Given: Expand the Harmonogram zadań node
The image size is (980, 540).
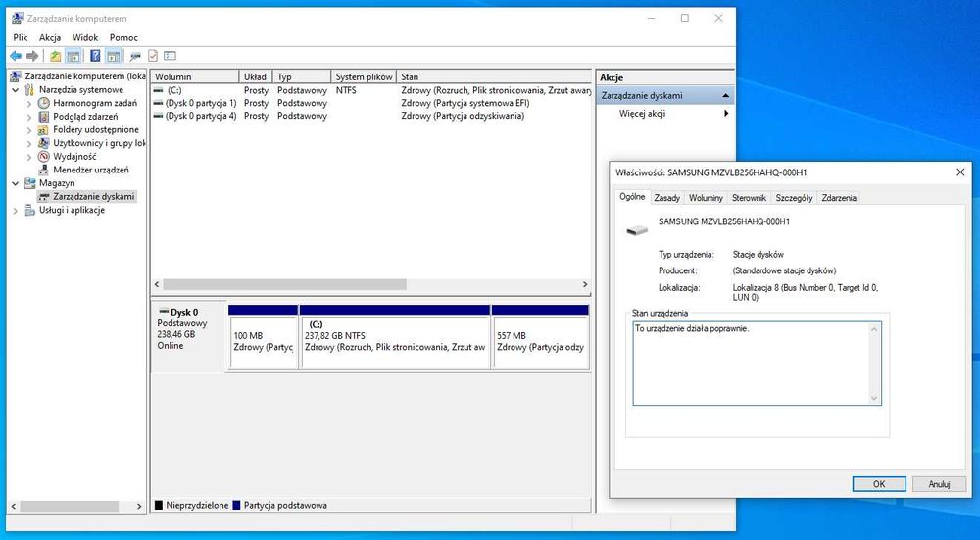Looking at the screenshot, I should point(29,103).
